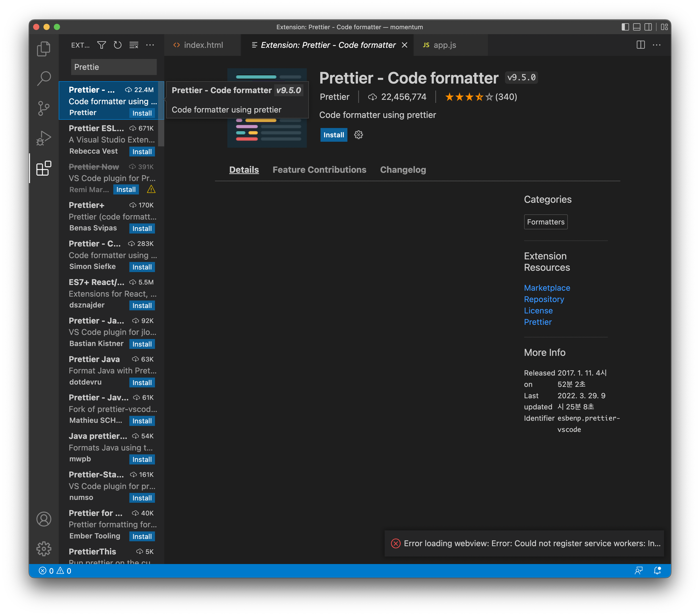Open the Accounts icon in activity bar
700x616 pixels.
coord(43,519)
